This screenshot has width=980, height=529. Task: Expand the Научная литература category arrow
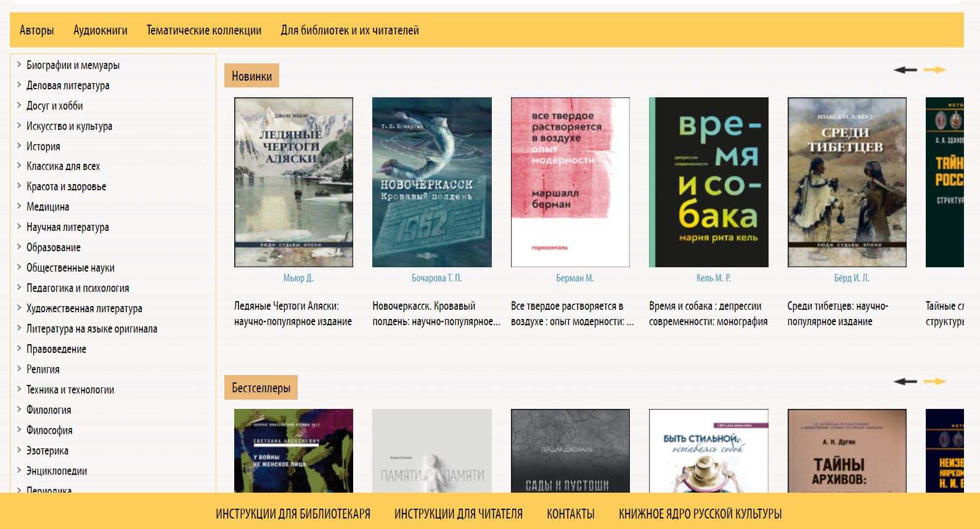pos(19,226)
